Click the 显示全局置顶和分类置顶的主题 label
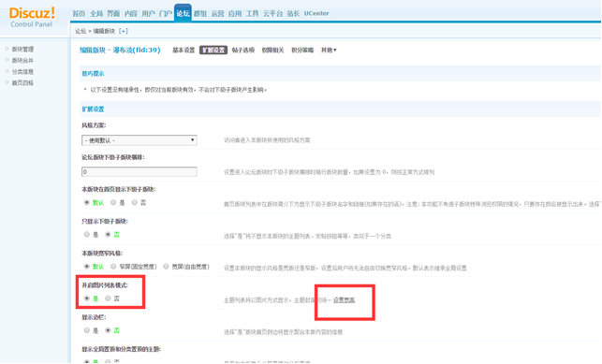The width and height of the screenshot is (602, 364). 121,349
